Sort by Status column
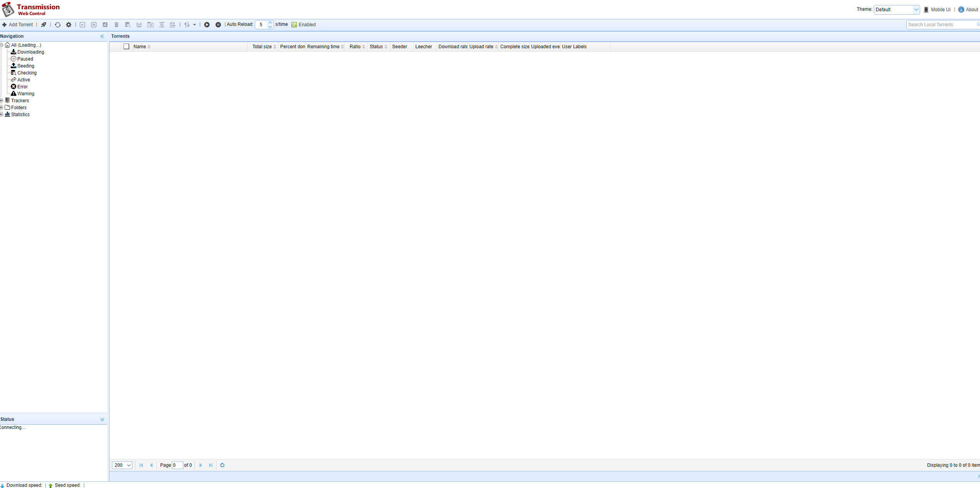980x488 pixels. (378, 47)
